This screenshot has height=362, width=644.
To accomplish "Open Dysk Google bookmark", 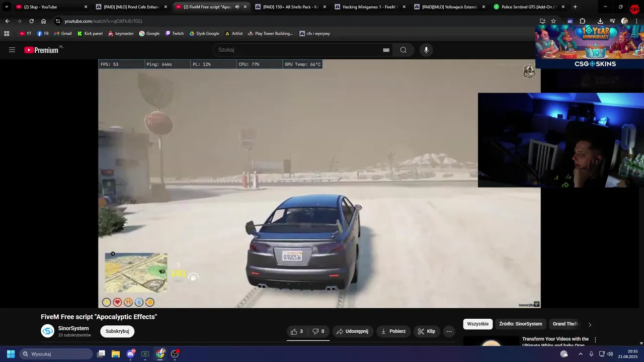I will pyautogui.click(x=204, y=34).
